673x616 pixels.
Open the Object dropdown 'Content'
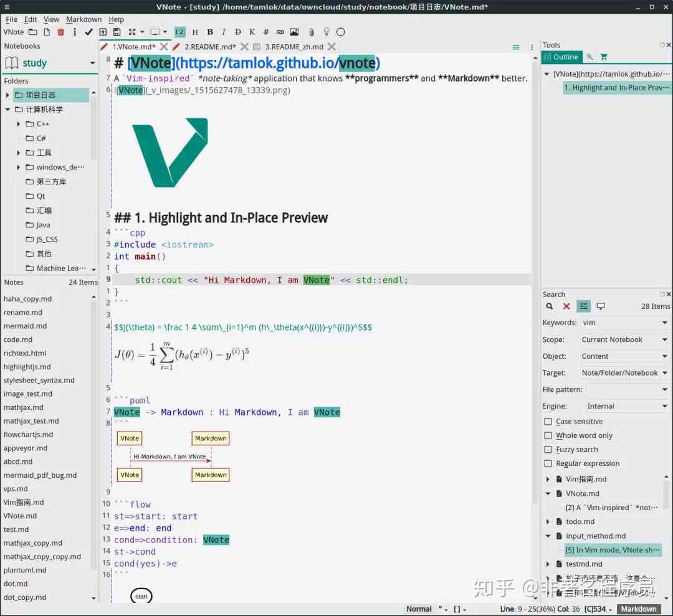click(624, 356)
